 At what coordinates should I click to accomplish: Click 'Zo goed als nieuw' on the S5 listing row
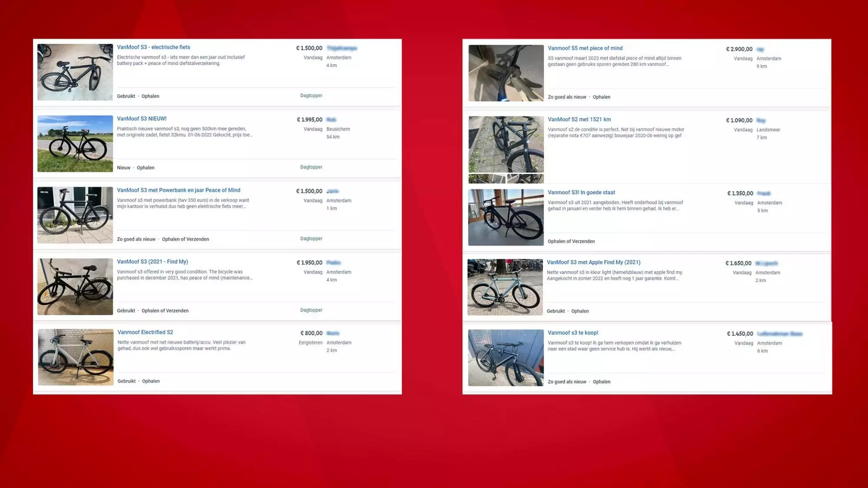[x=567, y=97]
